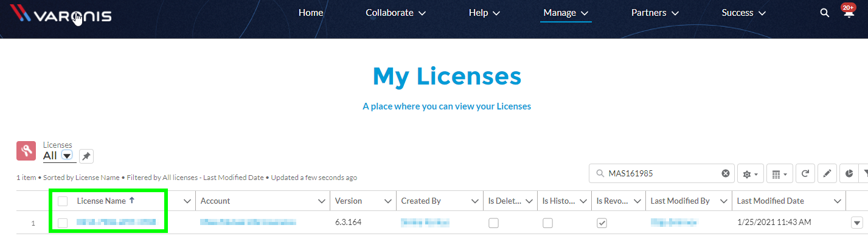
Task: Toggle the Is Deleted checkbox in row 1
Action: (x=493, y=223)
